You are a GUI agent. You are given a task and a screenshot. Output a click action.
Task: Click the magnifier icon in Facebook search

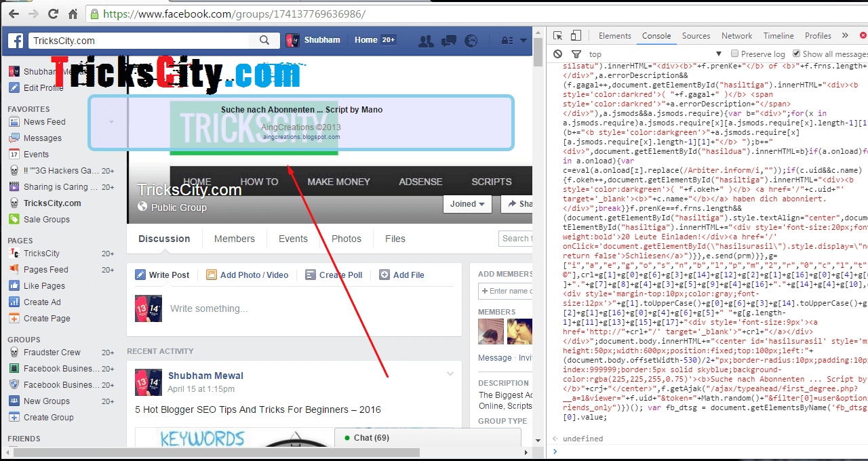point(264,41)
